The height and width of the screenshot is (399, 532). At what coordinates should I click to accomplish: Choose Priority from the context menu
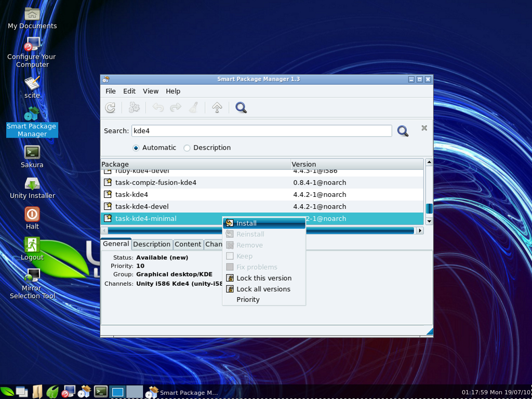(264, 300)
